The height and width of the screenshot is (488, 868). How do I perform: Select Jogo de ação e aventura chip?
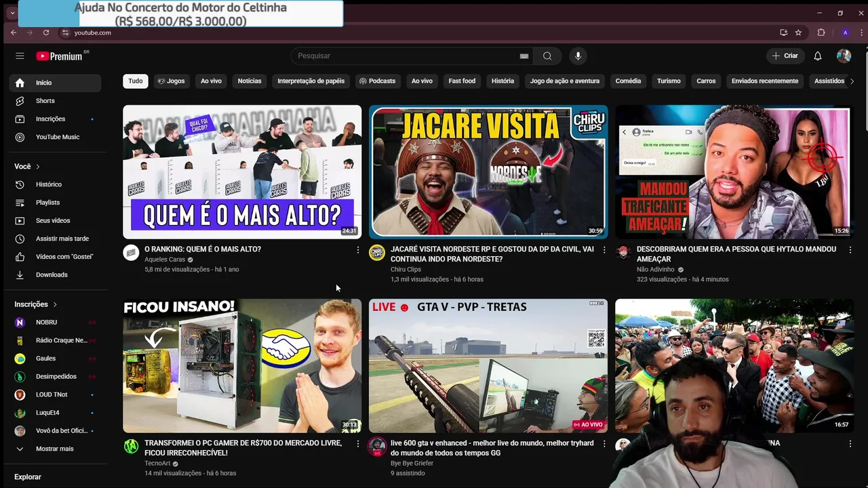565,81
